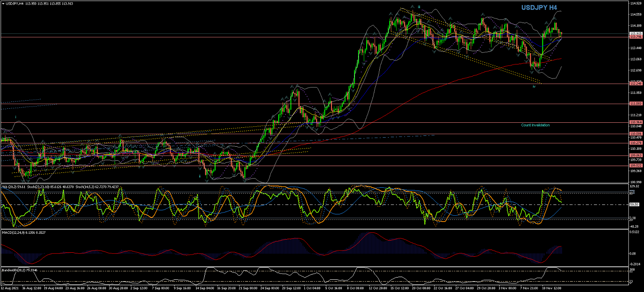This screenshot has height=292, width=644.
Task: Click the current price 113.913 marker
Action: [636, 34]
